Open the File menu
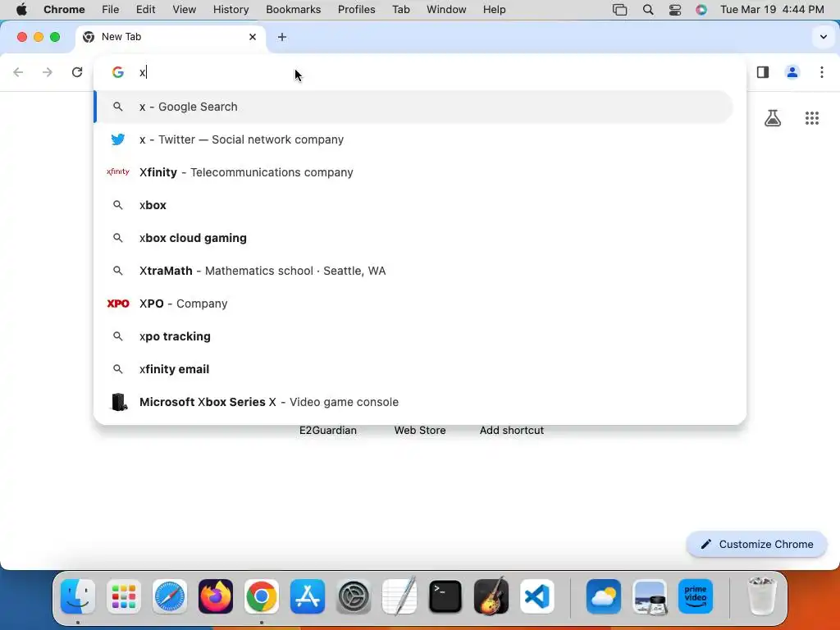 [x=111, y=9]
